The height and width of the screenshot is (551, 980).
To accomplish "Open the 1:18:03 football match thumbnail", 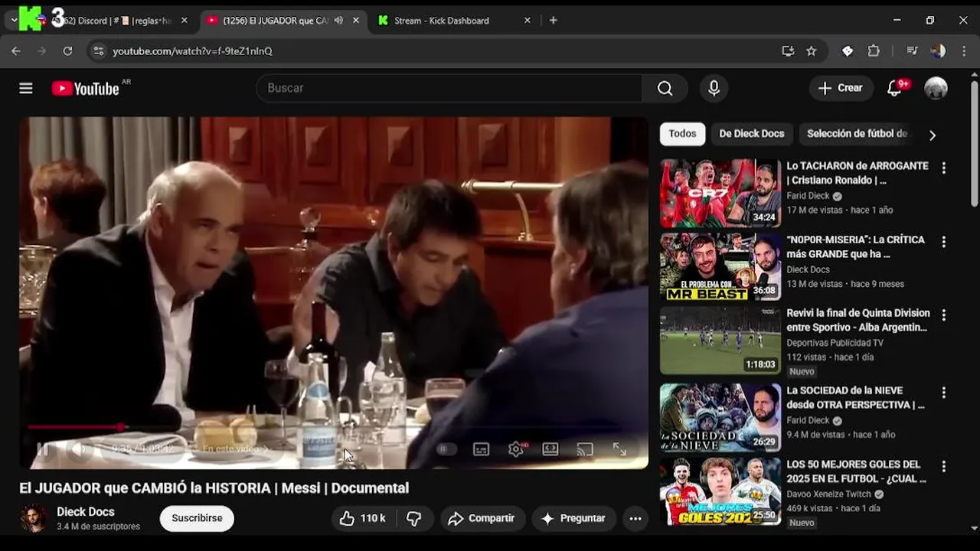I will click(x=720, y=341).
